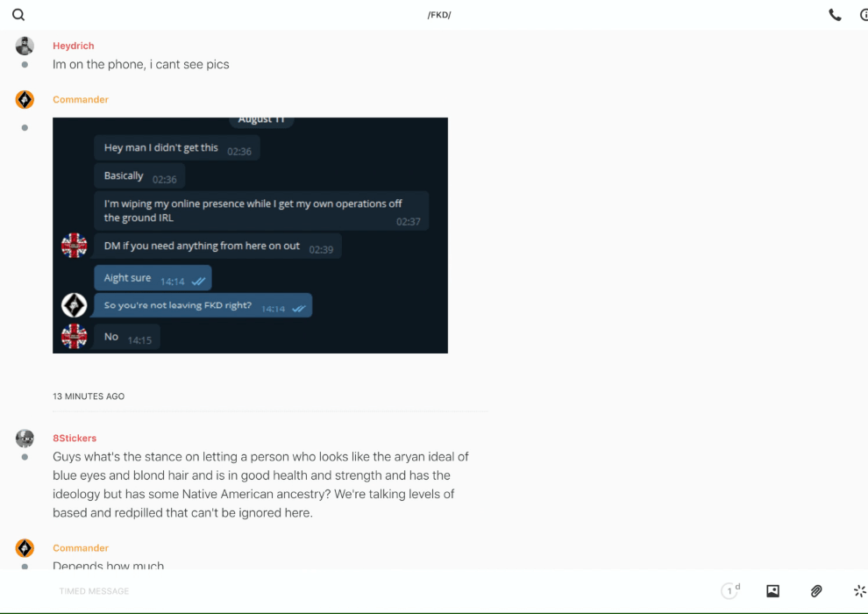Image resolution: width=868 pixels, height=614 pixels.
Task: Open the 8Stickers avatar
Action: point(25,439)
